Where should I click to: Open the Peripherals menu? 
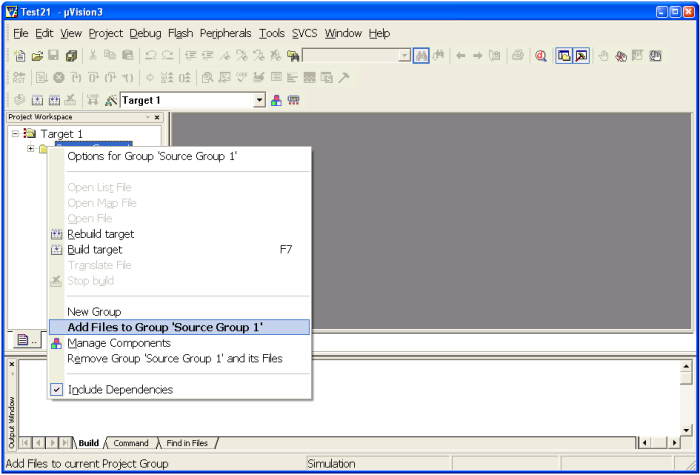(226, 33)
